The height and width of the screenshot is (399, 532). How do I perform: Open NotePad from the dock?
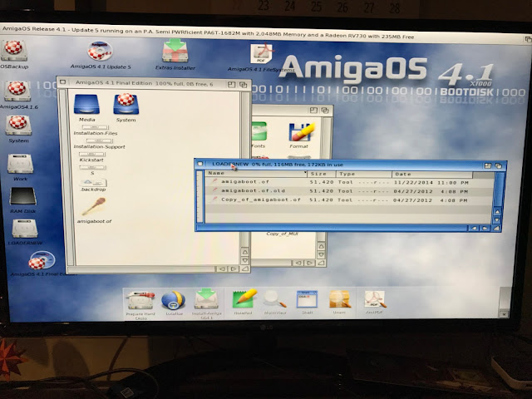tap(244, 299)
